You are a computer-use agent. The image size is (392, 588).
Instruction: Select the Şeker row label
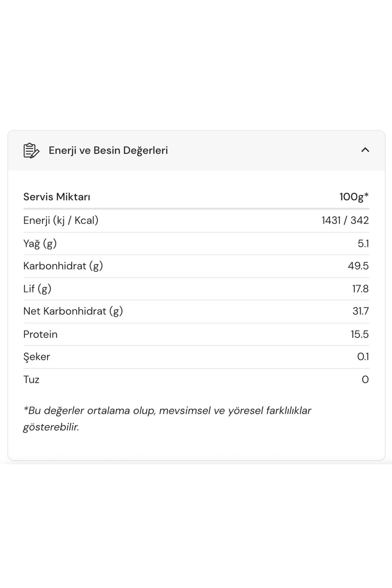pyautogui.click(x=37, y=357)
